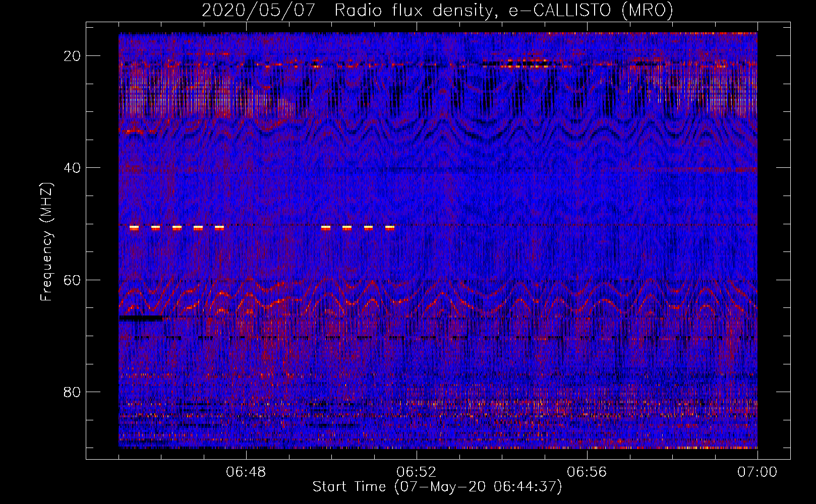816x504 pixels.
Task: Click the '20' frequency tick label
Action: (x=73, y=56)
